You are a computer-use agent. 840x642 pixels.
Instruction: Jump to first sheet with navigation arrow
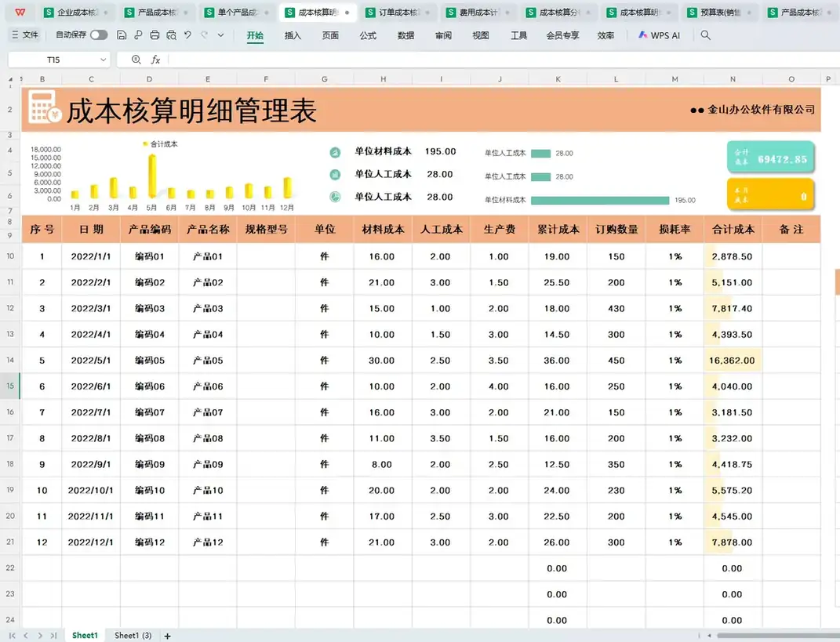pyautogui.click(x=13, y=636)
